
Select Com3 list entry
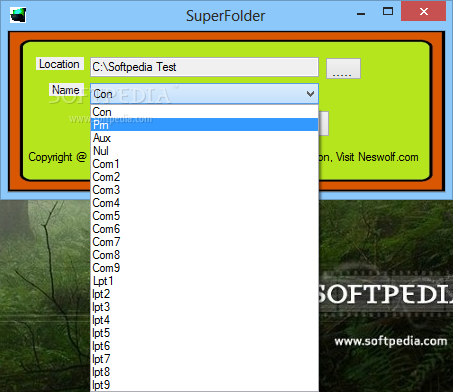(204, 190)
